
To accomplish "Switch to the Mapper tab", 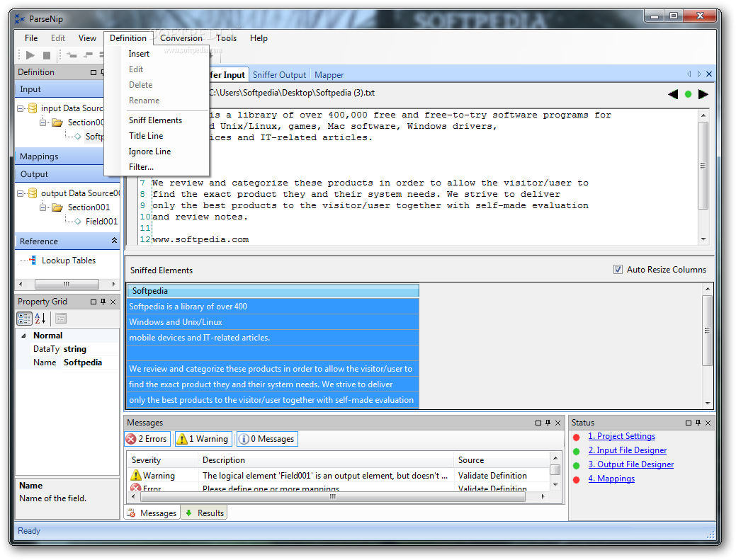I will pyautogui.click(x=329, y=74).
